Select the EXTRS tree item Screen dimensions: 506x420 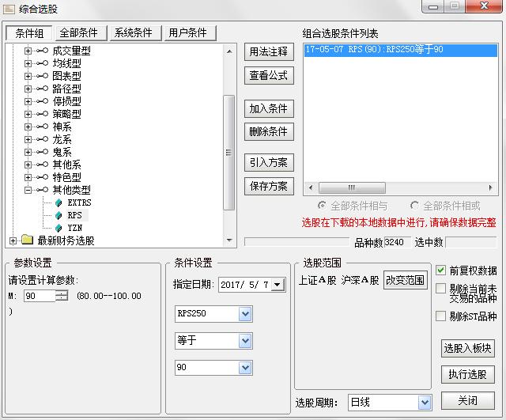(79, 202)
